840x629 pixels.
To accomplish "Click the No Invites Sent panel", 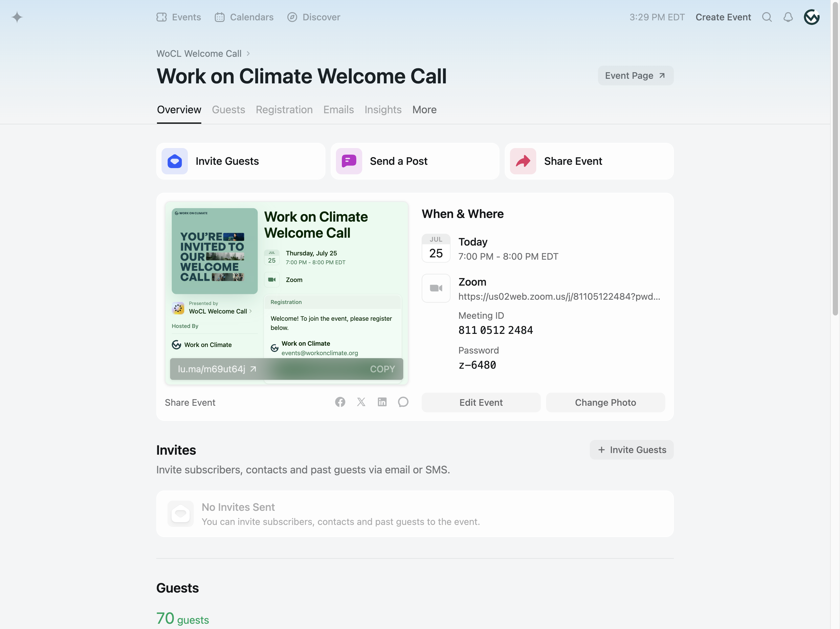I will [x=415, y=513].
